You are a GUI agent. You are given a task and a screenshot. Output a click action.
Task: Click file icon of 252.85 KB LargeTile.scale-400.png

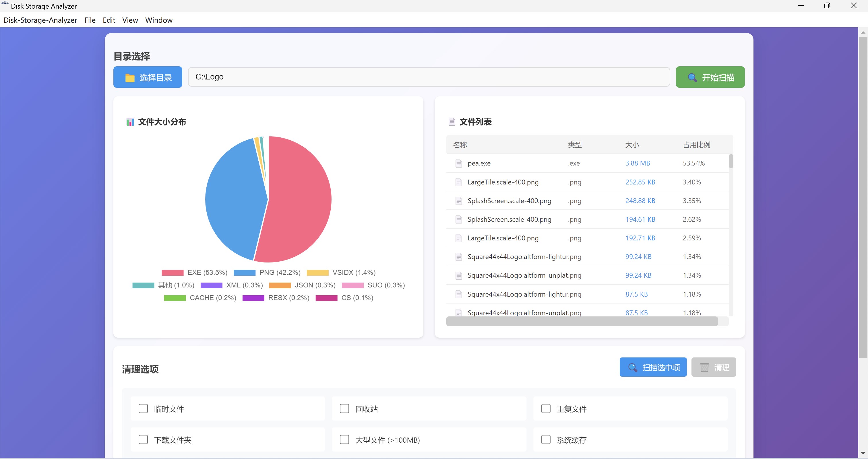click(x=458, y=182)
